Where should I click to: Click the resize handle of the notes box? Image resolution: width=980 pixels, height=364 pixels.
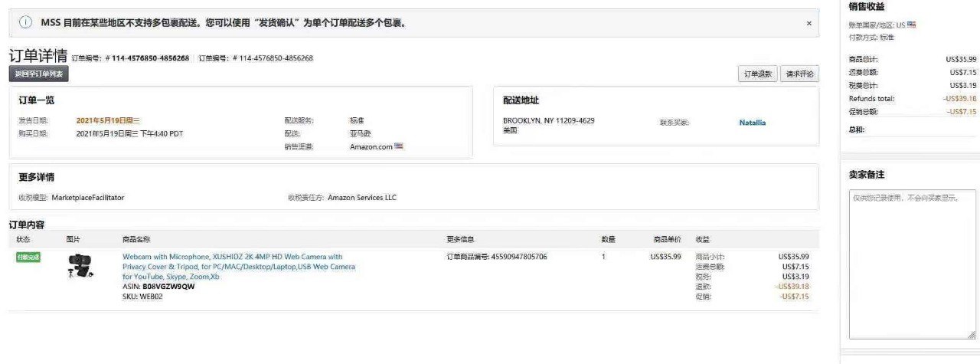pos(972,334)
